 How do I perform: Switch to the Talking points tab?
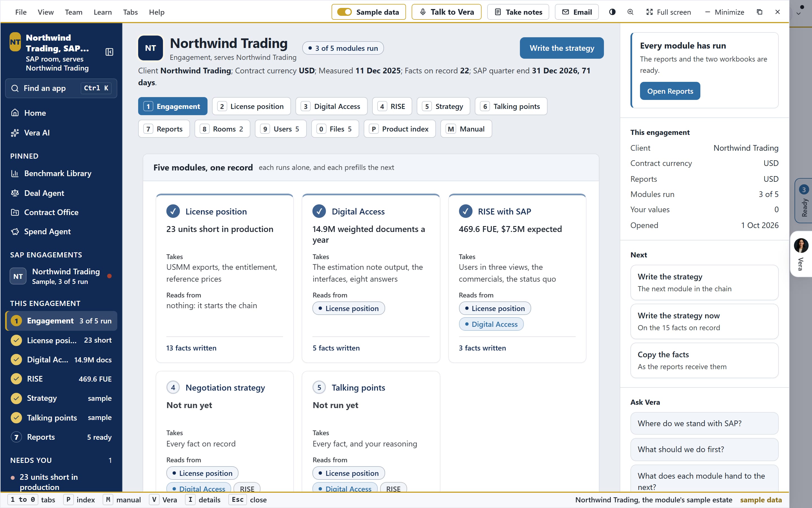511,106
